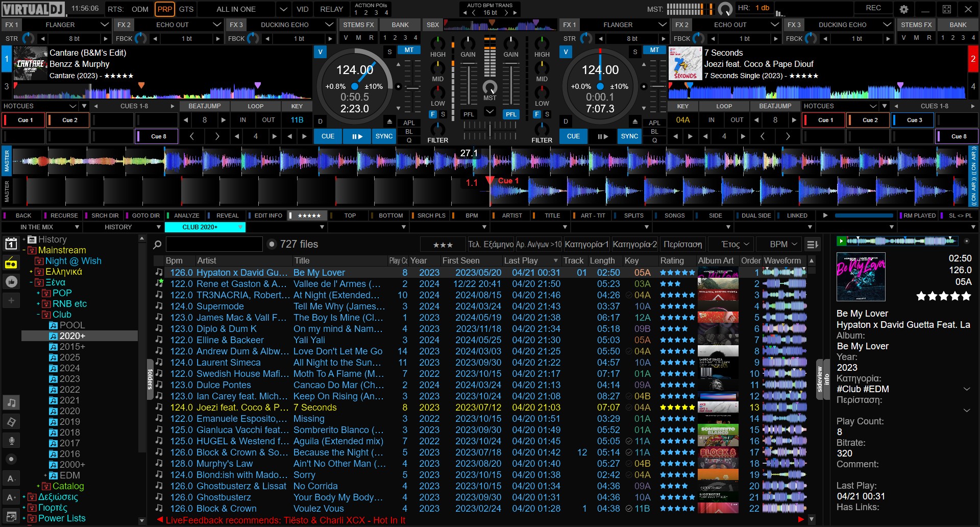The height and width of the screenshot is (527, 980).
Task: Open FX 2 ECHO OUT dropdown on deck 2
Action: (x=774, y=25)
